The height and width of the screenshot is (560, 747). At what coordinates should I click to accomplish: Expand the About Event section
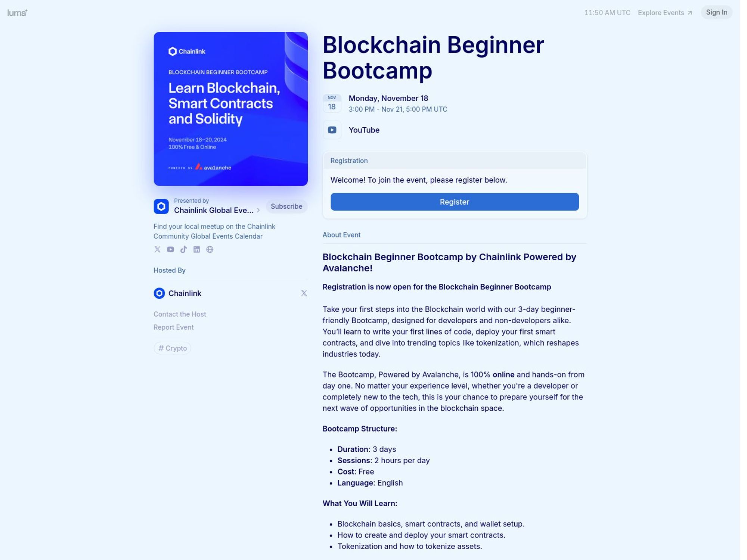341,235
